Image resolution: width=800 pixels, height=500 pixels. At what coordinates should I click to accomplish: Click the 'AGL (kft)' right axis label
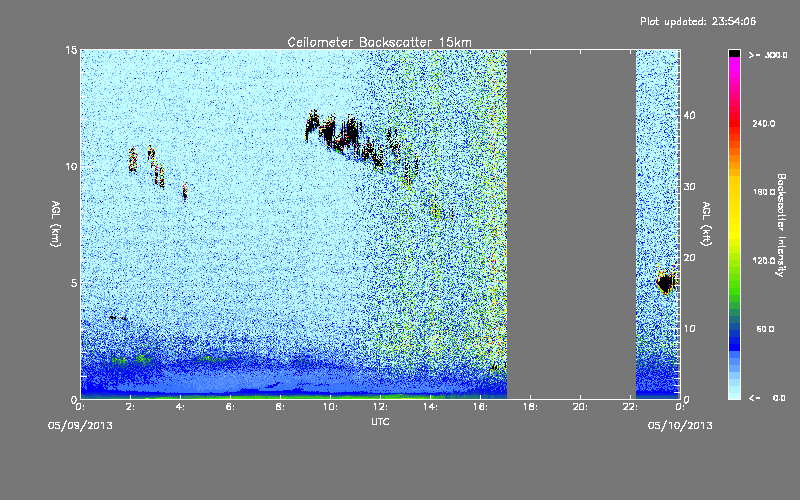706,224
